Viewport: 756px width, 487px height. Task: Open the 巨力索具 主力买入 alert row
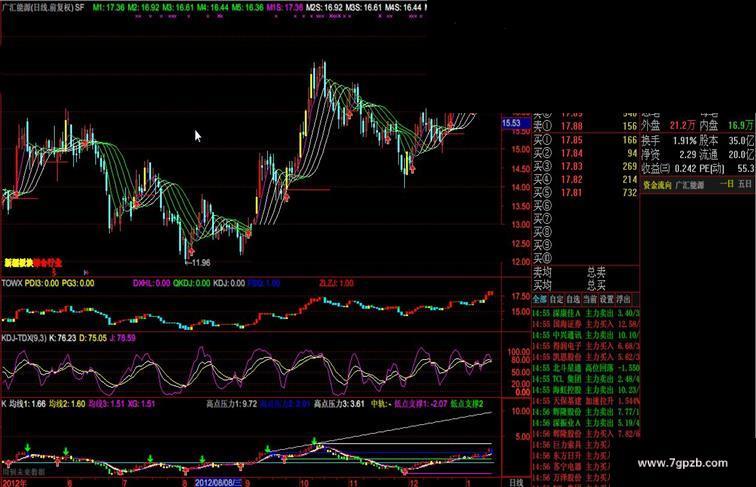572,445
